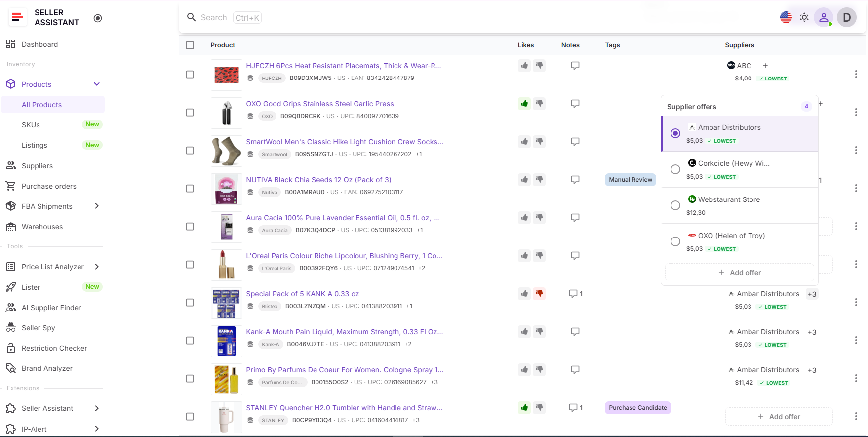Click red thumbs-down on Special Pack KANK A

point(539,293)
